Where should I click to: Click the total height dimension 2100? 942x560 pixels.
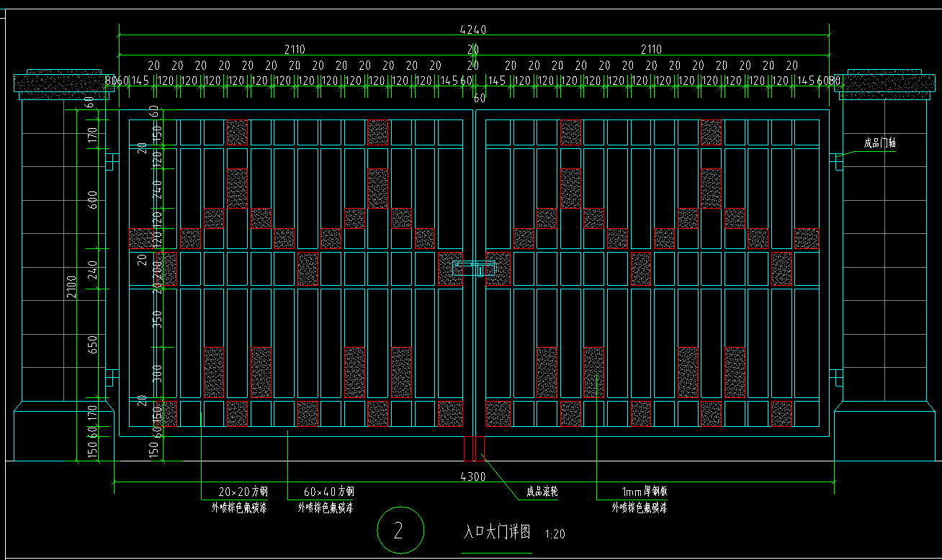tap(71, 287)
